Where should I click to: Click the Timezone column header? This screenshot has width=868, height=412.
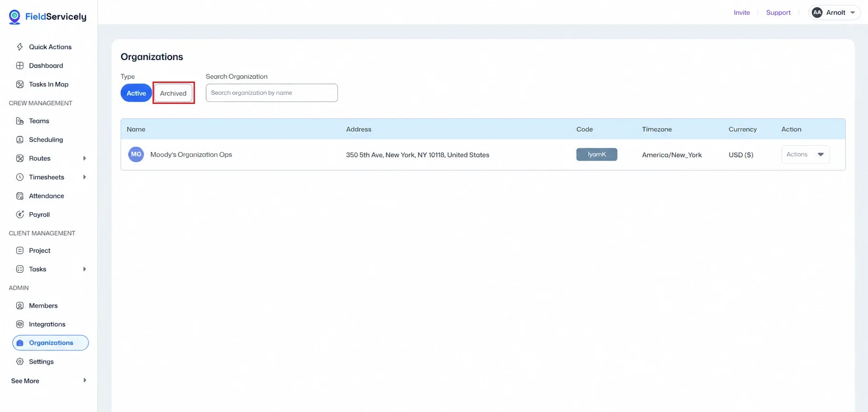(x=657, y=129)
